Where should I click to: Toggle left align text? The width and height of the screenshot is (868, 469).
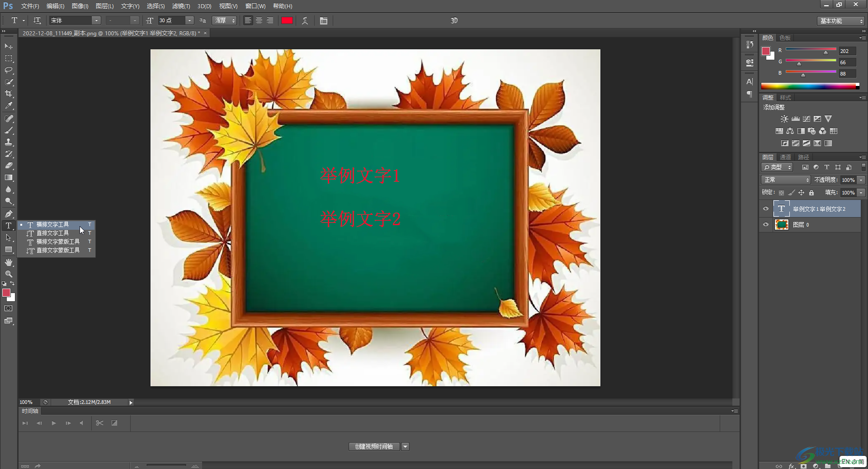[248, 20]
